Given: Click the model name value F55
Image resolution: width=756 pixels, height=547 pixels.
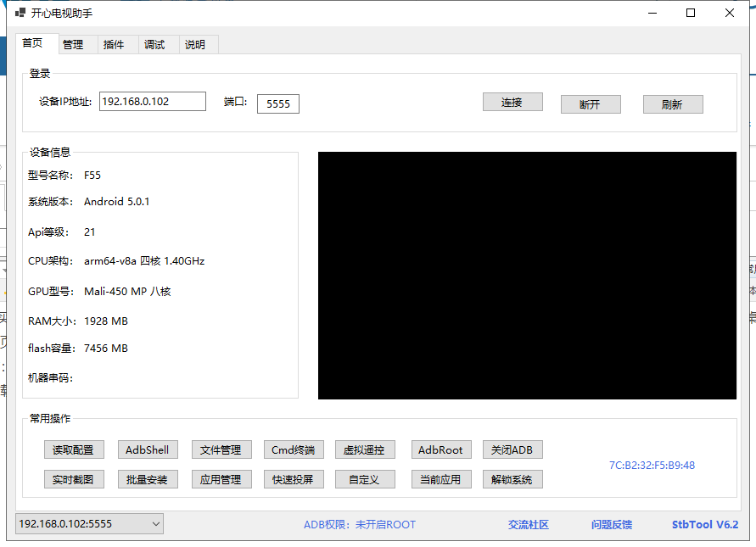Looking at the screenshot, I should tap(92, 175).
